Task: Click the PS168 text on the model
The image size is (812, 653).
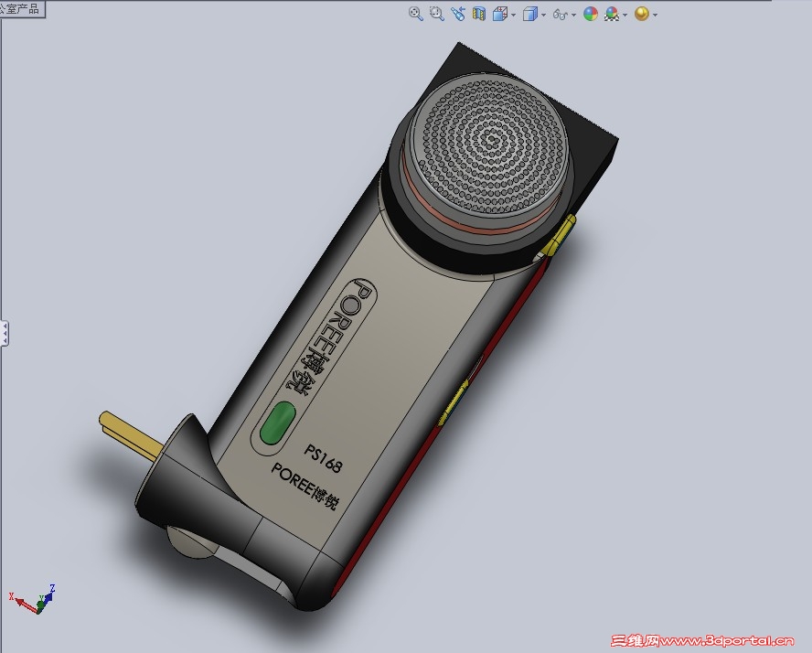Action: click(x=323, y=459)
